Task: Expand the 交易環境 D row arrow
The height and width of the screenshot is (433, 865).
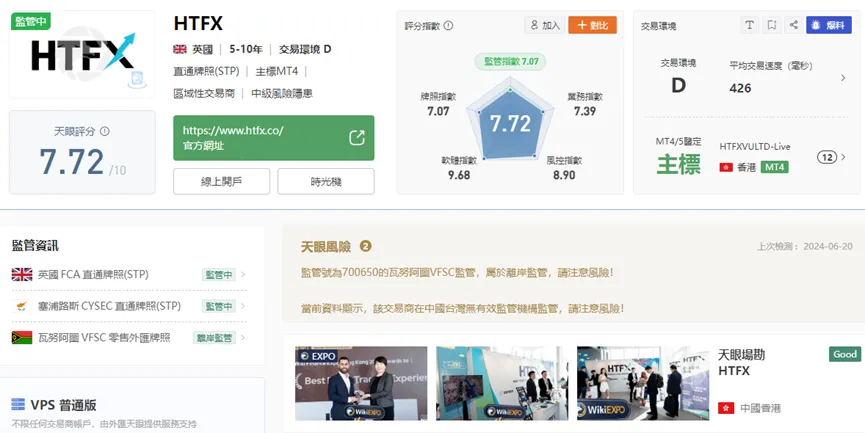Action: coord(843,78)
